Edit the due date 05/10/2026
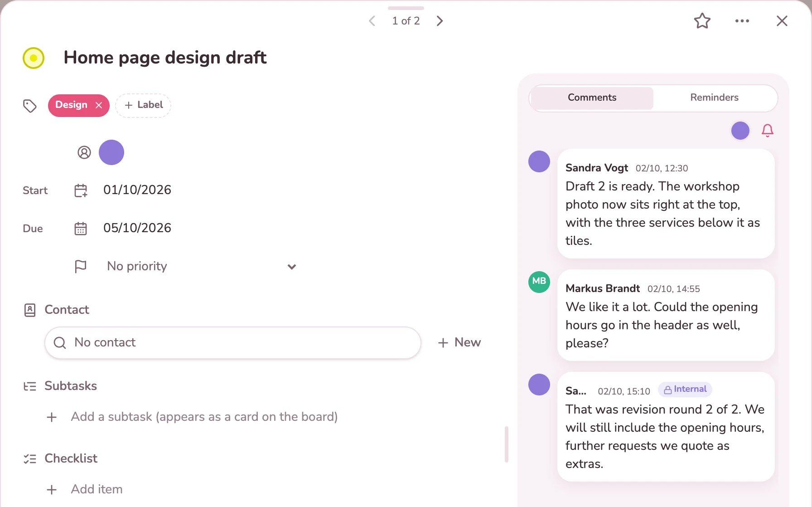Image resolution: width=812 pixels, height=507 pixels. coord(137,228)
